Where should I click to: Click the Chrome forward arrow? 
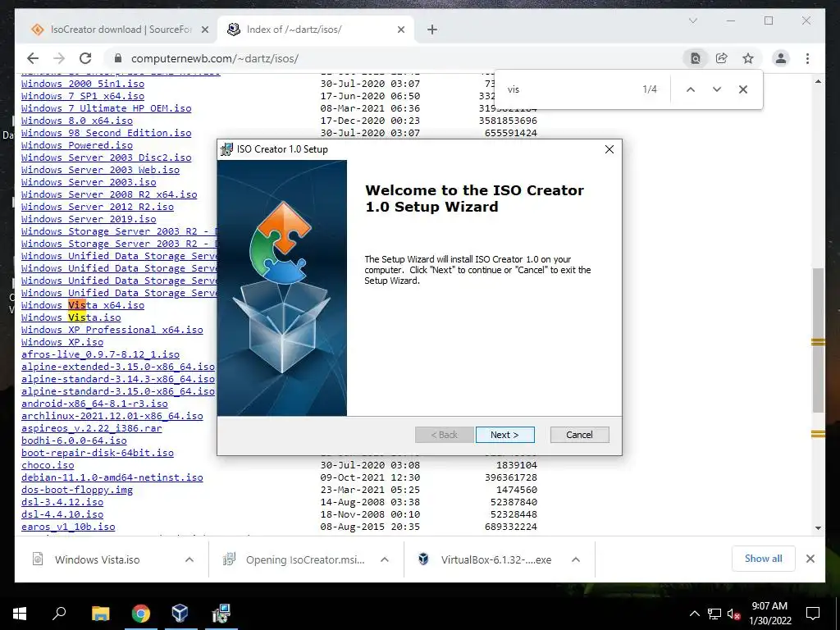pyautogui.click(x=59, y=58)
